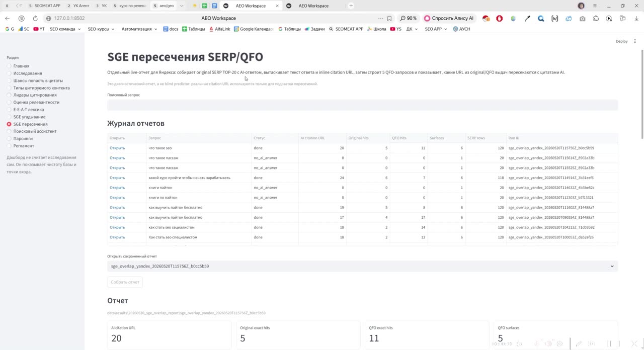Select SGE угадывание section
The image size is (644, 350).
coord(26,117)
